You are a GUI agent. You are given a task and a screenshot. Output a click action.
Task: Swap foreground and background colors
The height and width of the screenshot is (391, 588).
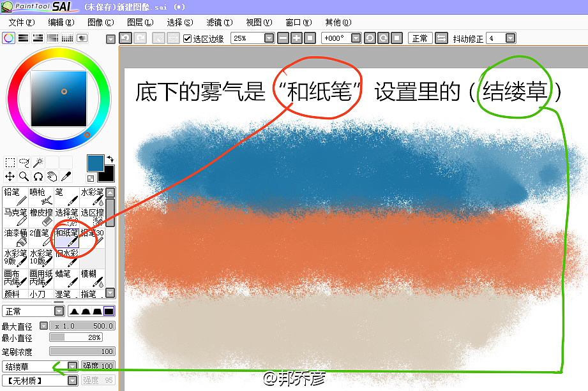point(109,158)
